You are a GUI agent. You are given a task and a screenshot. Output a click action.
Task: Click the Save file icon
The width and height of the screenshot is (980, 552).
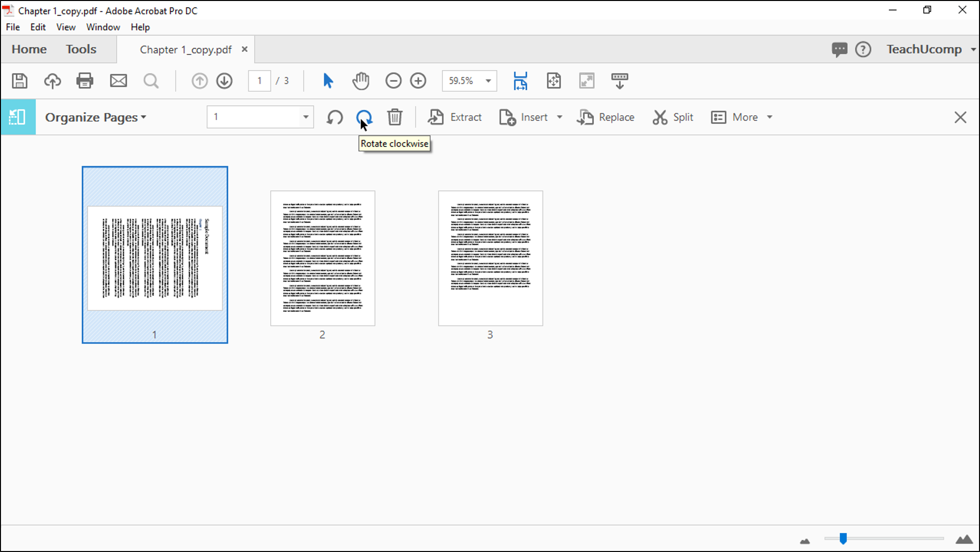pyautogui.click(x=20, y=81)
